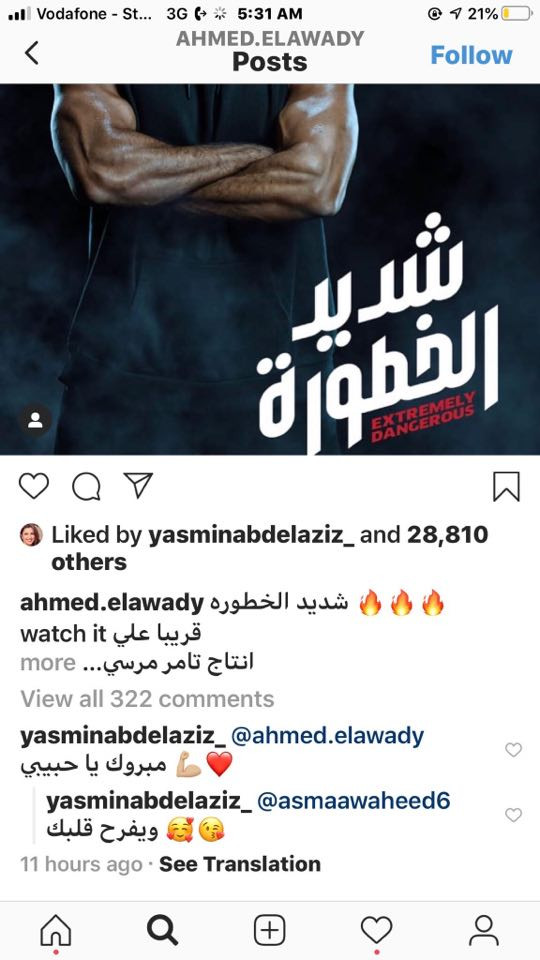This screenshot has height=960, width=540.
Task: Open See Translation for the post
Action: 240,864
